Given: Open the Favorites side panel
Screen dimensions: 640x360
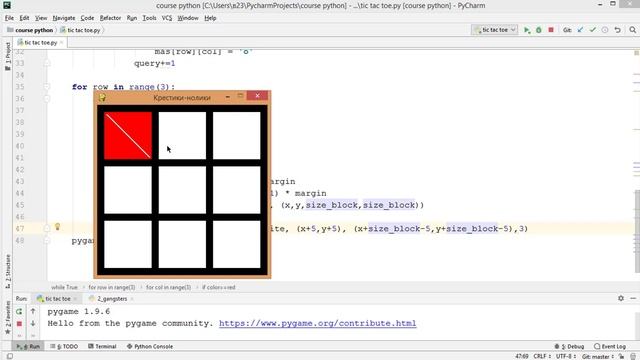Looking at the screenshot, I should (x=7, y=318).
